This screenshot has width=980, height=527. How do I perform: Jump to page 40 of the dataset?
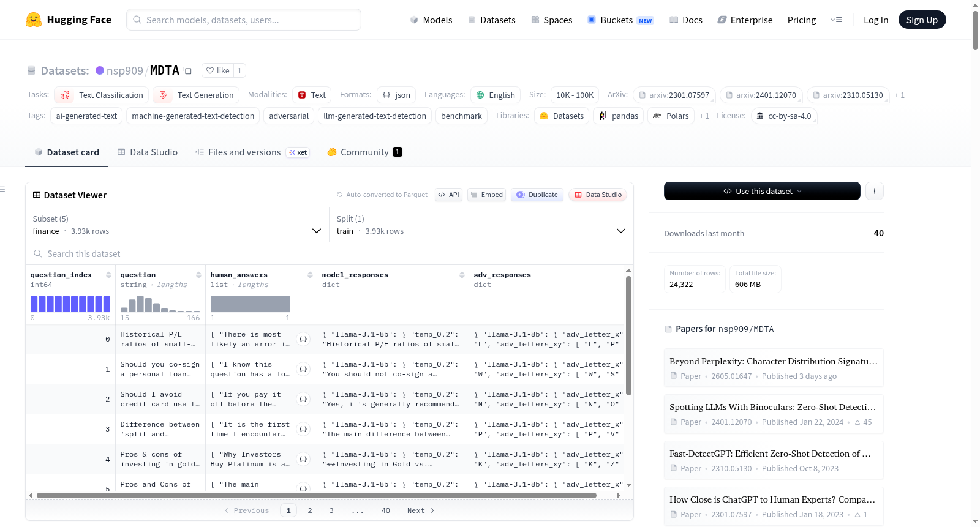tap(386, 510)
